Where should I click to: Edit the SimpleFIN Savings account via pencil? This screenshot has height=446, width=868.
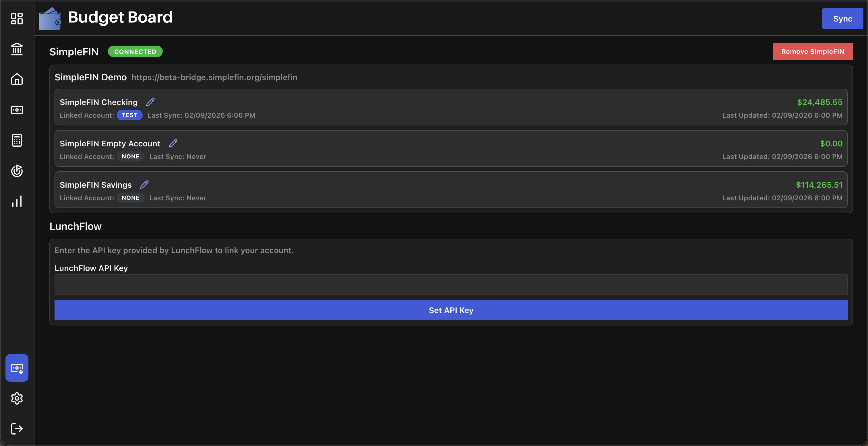pos(144,185)
